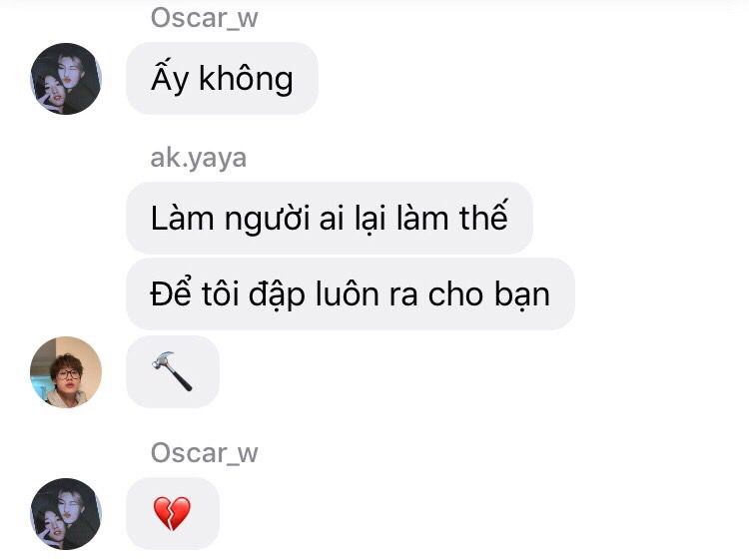Click the word 'Để' in the second ak.yaya bubble
The width and height of the screenshot is (749, 560).
pyautogui.click(x=172, y=292)
